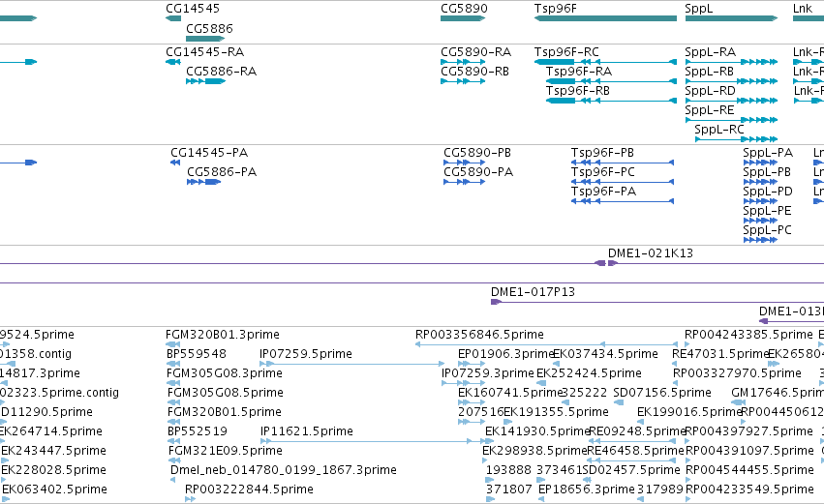
Task: Open EST RP004391097.5prime
Action: click(749, 451)
